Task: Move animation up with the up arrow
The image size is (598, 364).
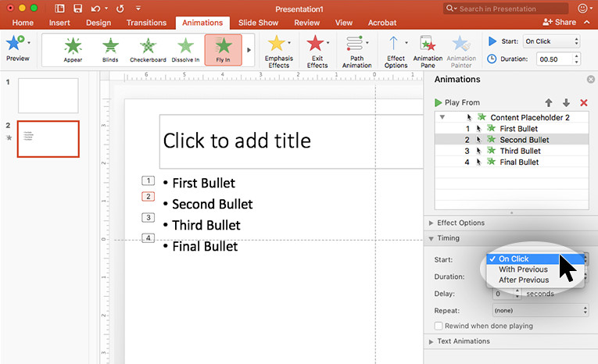Action: [x=549, y=102]
